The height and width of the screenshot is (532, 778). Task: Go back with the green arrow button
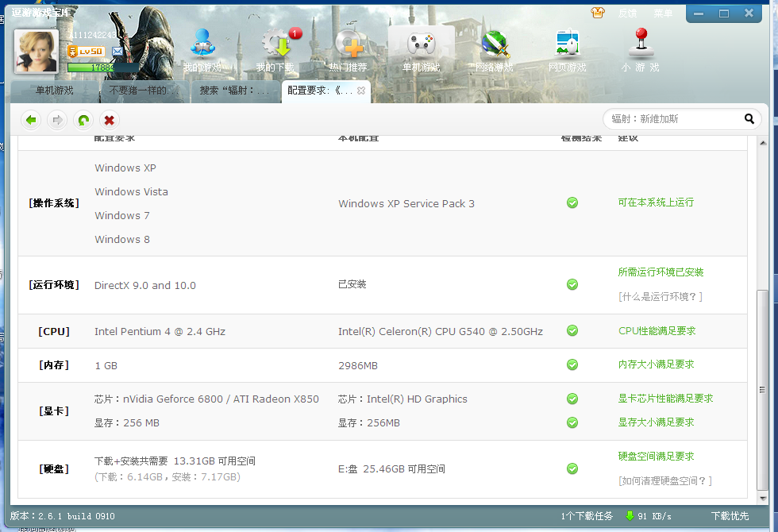31,120
